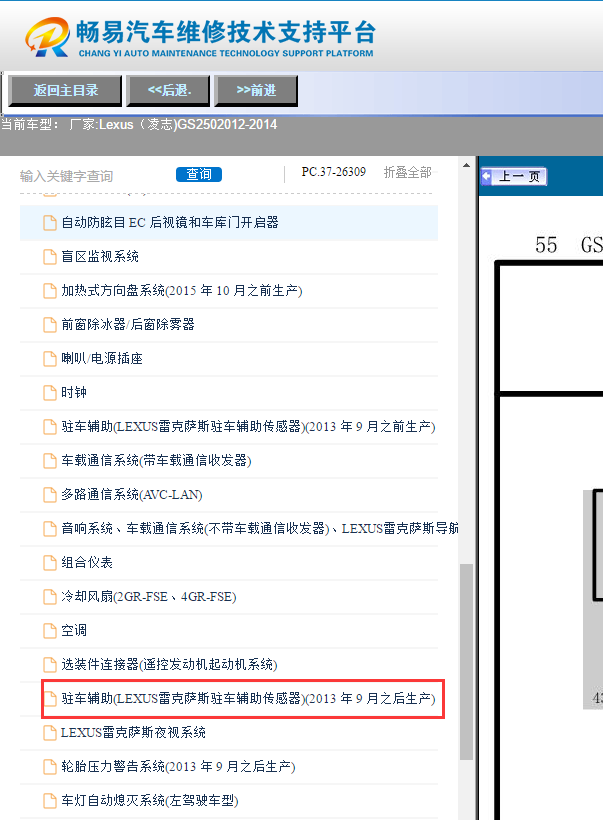603x820 pixels.
Task: Click document icon beside 组合仪表
Action: click(x=50, y=563)
